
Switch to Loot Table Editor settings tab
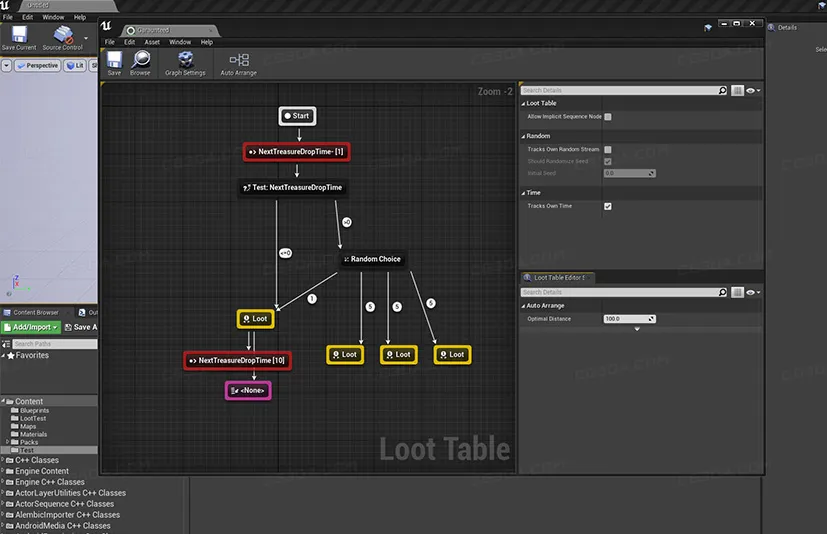click(x=557, y=278)
